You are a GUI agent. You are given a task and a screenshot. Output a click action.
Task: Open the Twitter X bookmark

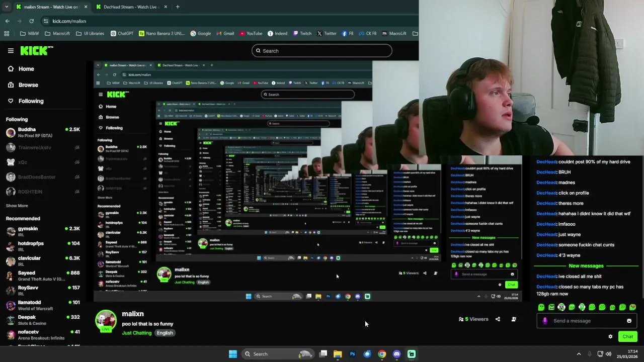coord(327,34)
